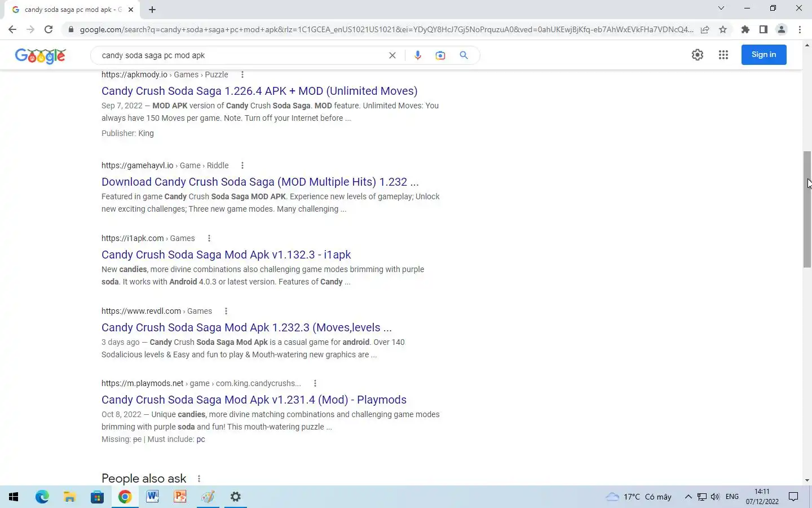Open apkmody result options menu
Image resolution: width=812 pixels, height=508 pixels.
coord(242,75)
